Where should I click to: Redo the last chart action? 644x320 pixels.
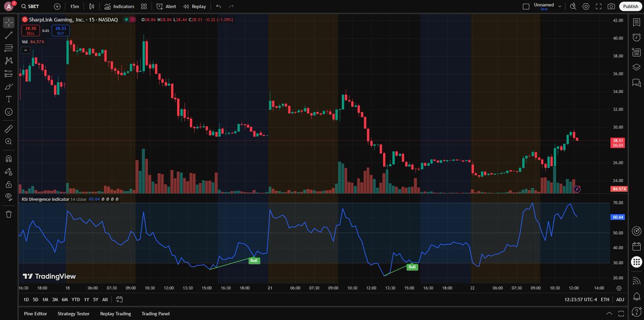tap(231, 6)
